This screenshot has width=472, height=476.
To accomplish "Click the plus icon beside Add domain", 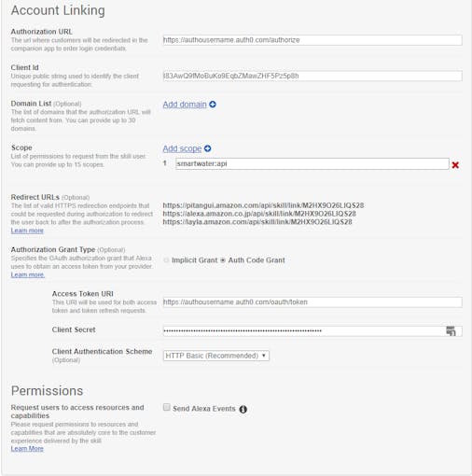I will coord(213,105).
